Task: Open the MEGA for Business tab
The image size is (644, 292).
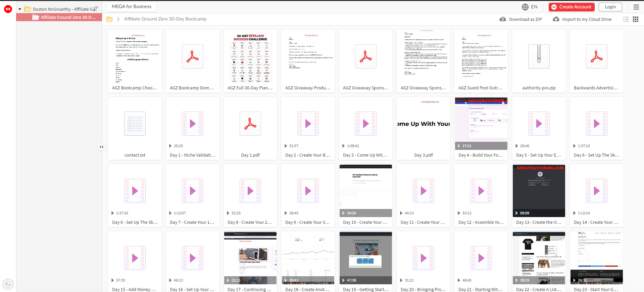Action: point(132,6)
